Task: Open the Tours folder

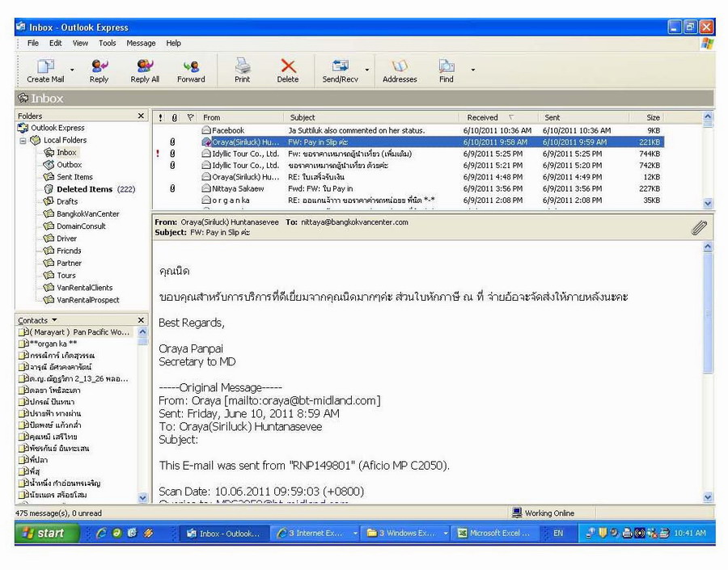Action: 60,275
